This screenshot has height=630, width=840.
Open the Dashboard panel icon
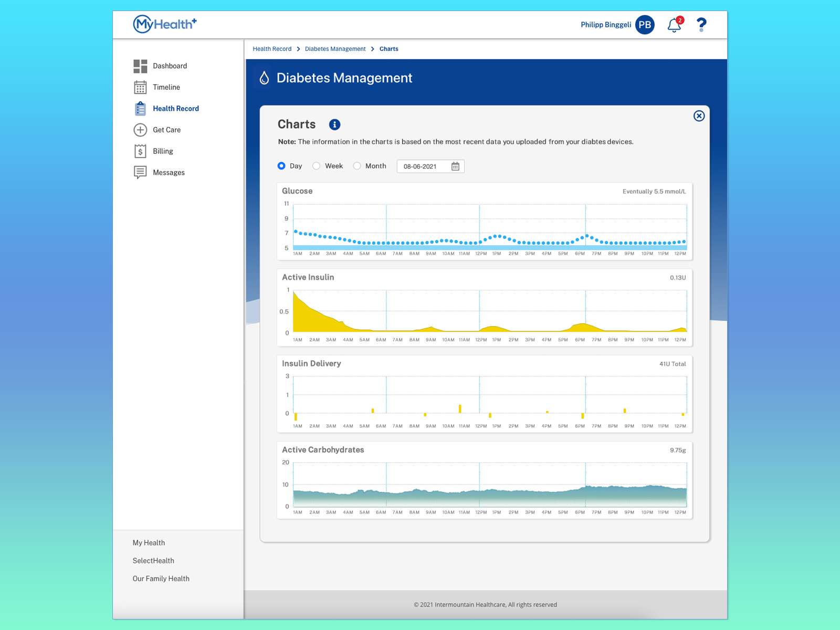tap(140, 66)
